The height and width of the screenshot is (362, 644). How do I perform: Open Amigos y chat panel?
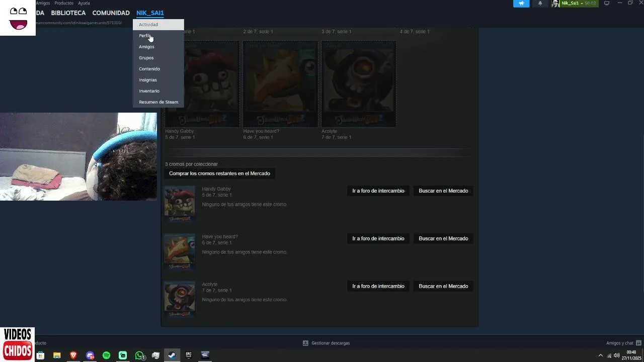pyautogui.click(x=619, y=343)
